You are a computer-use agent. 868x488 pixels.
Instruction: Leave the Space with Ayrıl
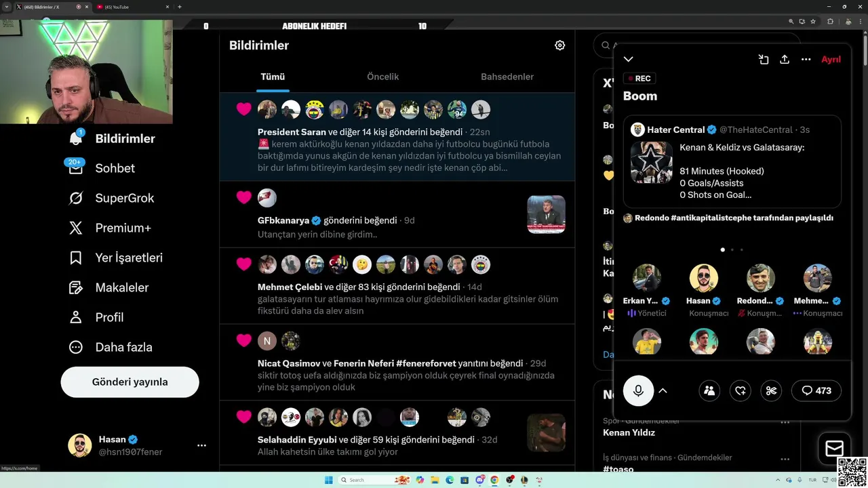pos(831,60)
